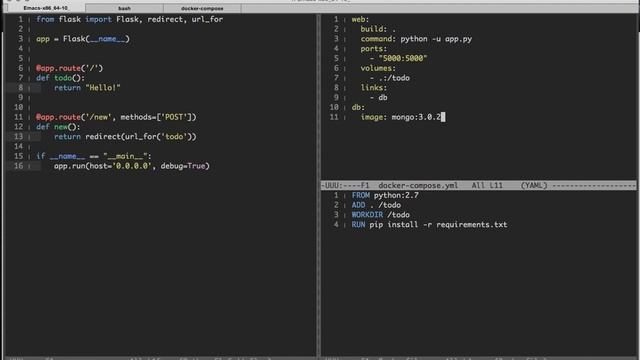Click the app.run(host='0.0.0.0', debug=True) line
Screen dimensions: 640x360
point(131,166)
